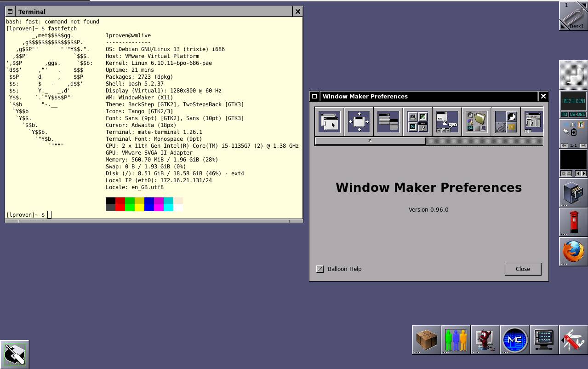588x369 pixels.
Task: Click the red postbox mail dock icon
Action: tap(573, 222)
